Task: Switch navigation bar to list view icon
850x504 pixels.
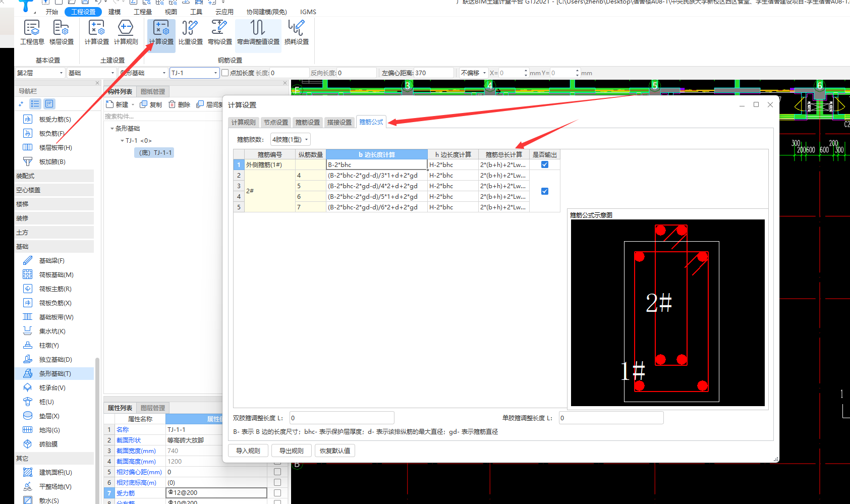Action: coord(35,104)
